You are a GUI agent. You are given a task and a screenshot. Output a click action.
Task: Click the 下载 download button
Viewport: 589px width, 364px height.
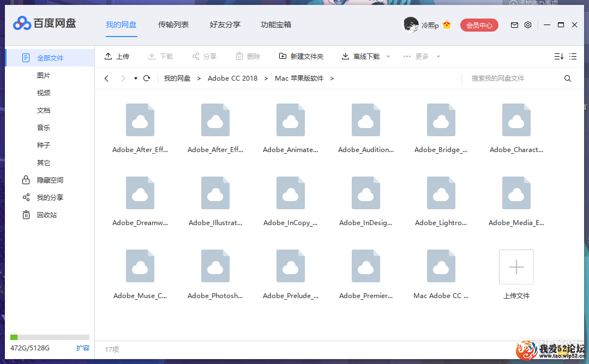point(160,56)
